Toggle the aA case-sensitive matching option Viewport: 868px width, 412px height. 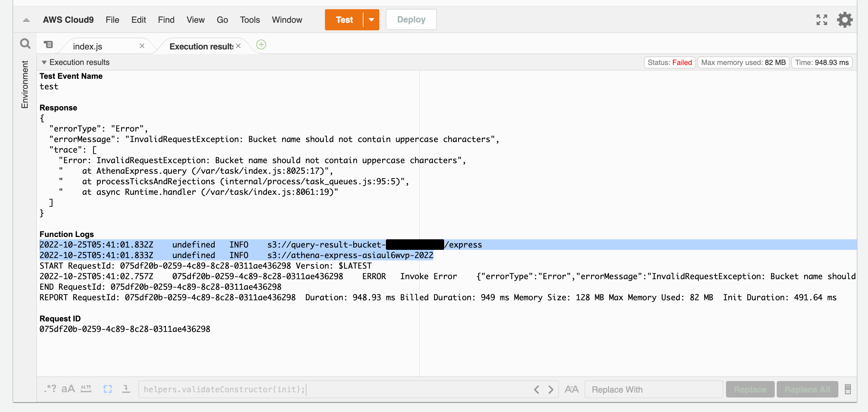pos(68,389)
